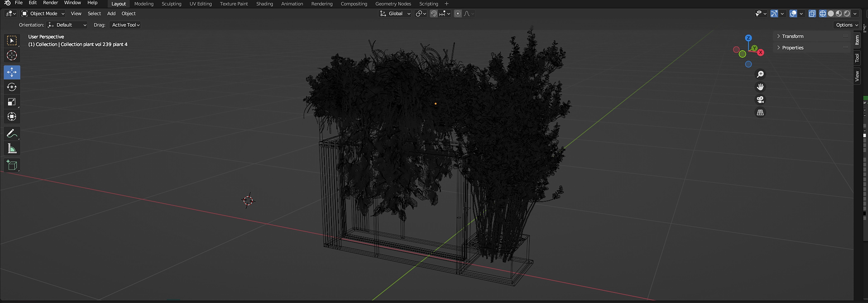Switch to solid viewport shading
Image resolution: width=868 pixels, height=303 pixels.
831,13
